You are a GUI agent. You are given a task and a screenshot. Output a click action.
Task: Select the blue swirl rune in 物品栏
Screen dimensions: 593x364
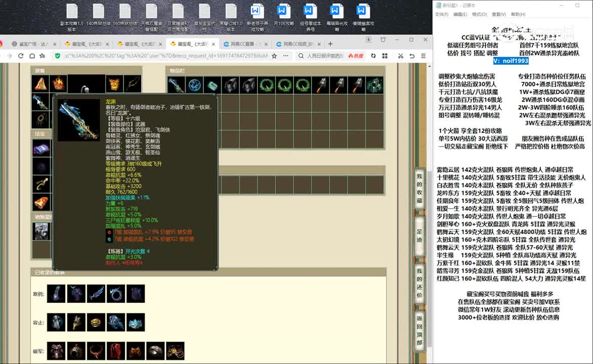click(x=194, y=85)
